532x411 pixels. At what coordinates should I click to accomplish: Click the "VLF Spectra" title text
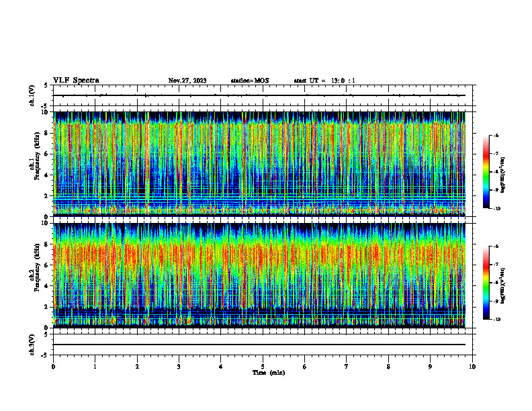(x=76, y=81)
